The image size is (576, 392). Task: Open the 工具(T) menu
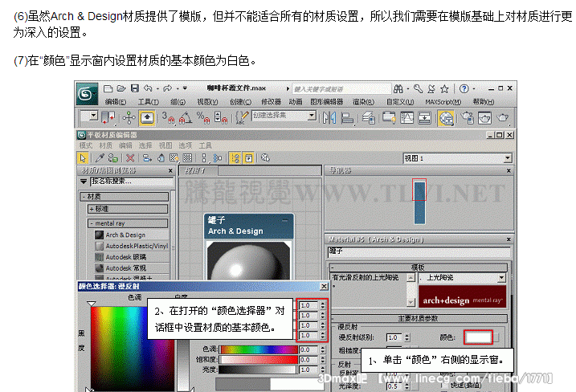tap(149, 102)
